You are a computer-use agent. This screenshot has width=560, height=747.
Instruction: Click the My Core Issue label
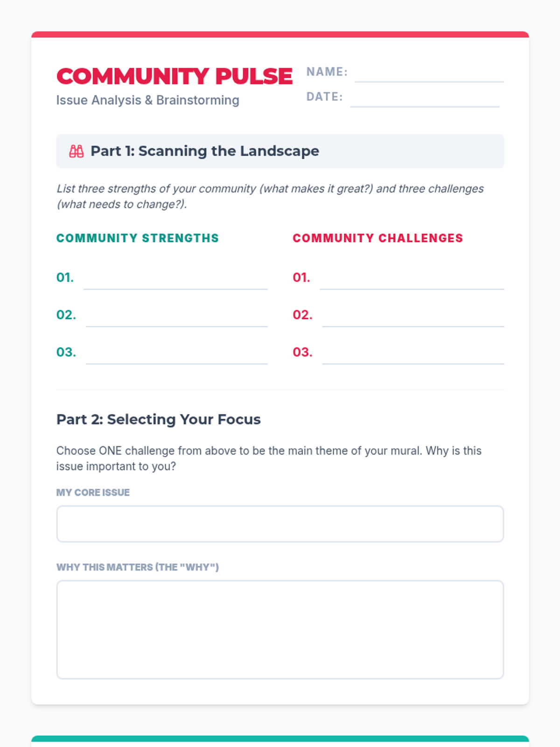point(93,493)
